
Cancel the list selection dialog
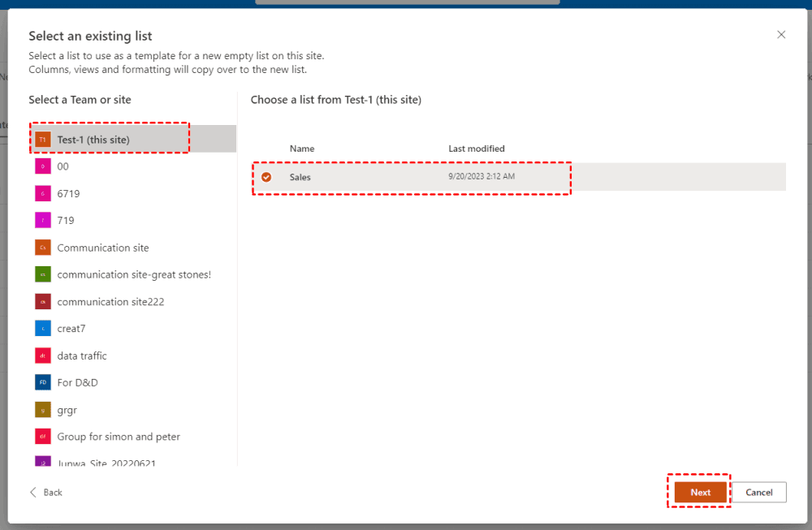tap(758, 493)
